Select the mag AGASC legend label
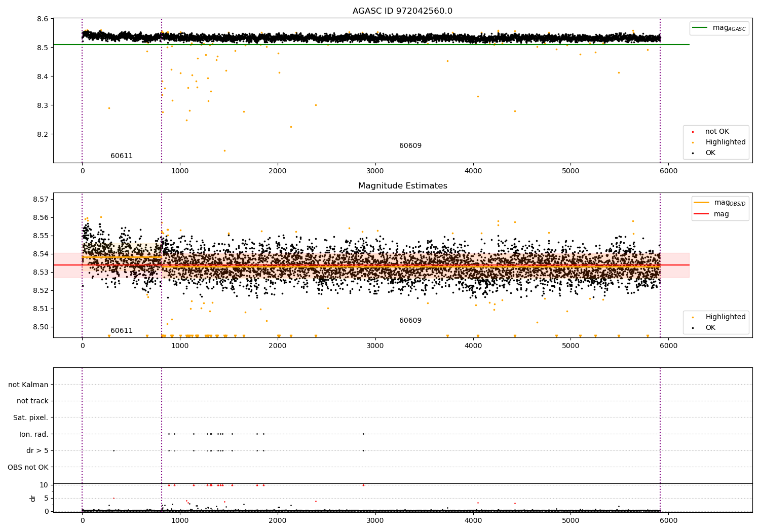This screenshot has height=532, width=760. click(729, 28)
